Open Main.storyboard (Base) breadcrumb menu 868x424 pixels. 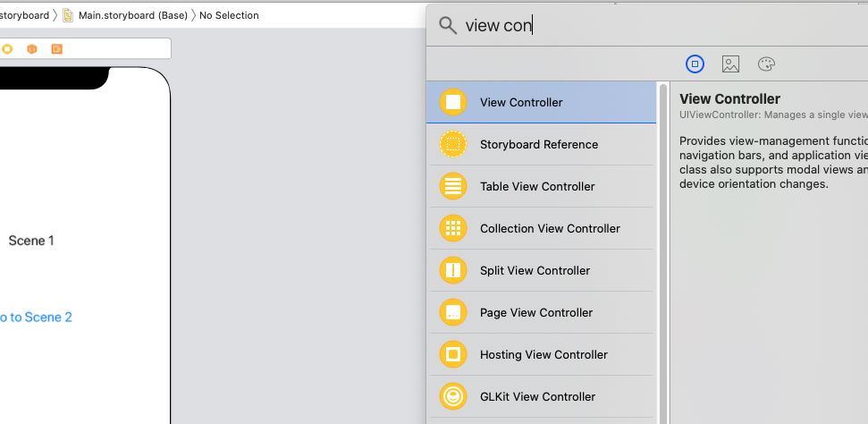(132, 15)
